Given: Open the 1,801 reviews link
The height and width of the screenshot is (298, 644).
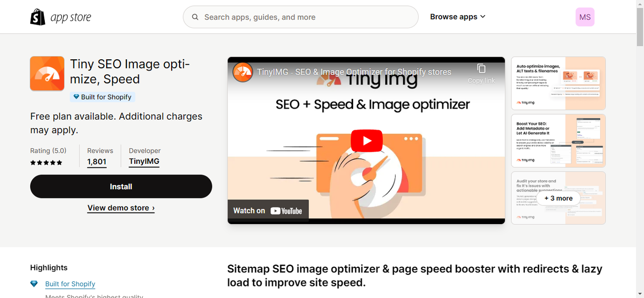Looking at the screenshot, I should click(97, 162).
